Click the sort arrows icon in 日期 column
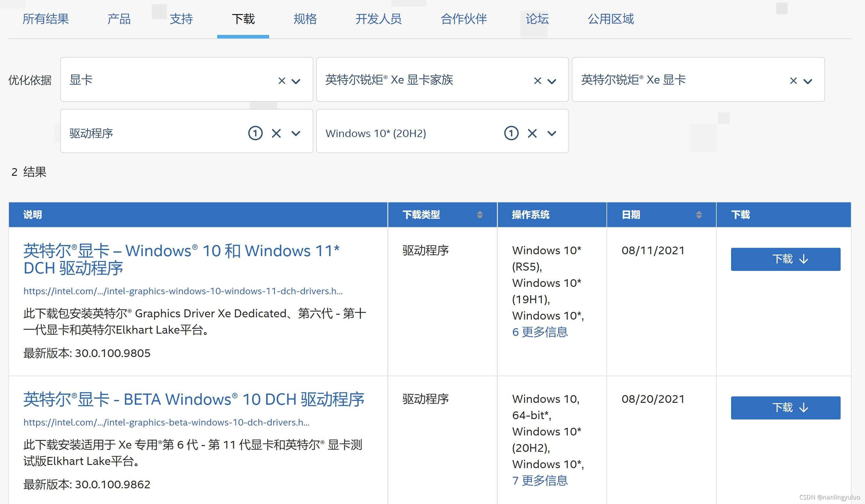This screenshot has width=865, height=504. coord(699,215)
